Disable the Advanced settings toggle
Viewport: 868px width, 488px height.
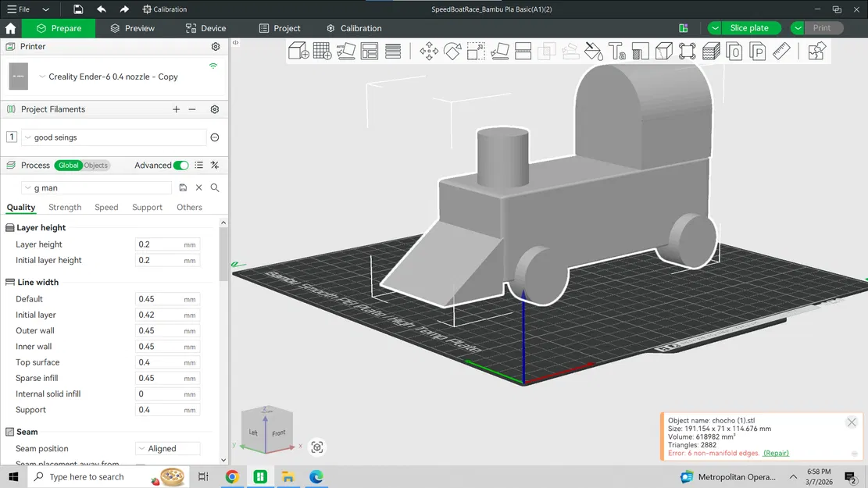180,165
